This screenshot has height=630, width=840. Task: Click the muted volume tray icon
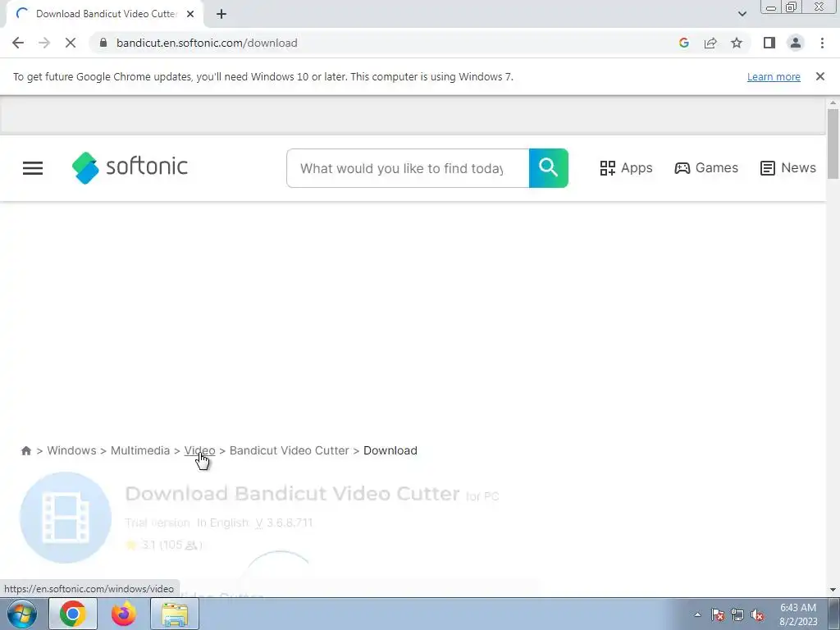coord(757,614)
